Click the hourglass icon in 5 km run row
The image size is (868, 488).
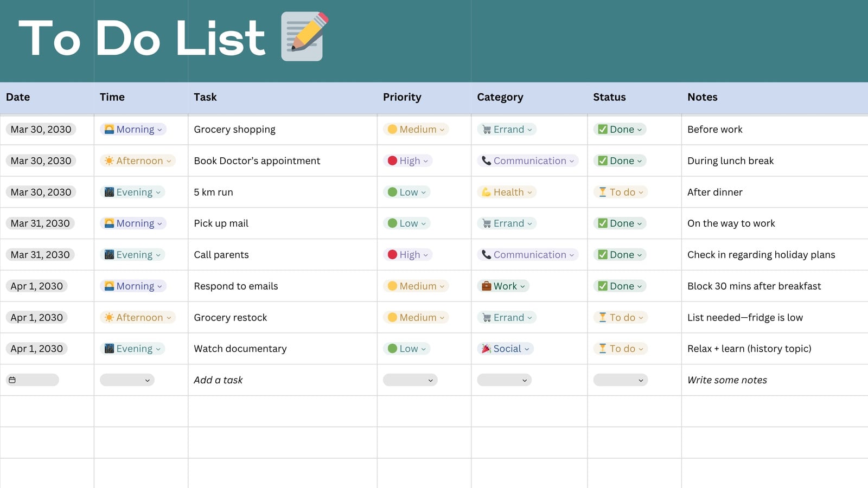[603, 192]
